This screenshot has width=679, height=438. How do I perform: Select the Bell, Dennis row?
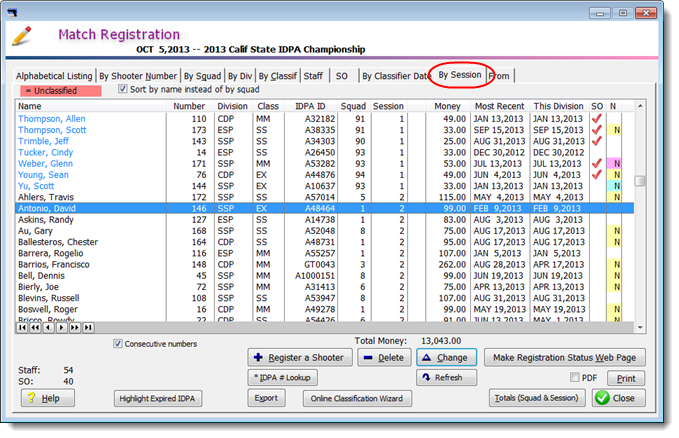tap(325, 276)
